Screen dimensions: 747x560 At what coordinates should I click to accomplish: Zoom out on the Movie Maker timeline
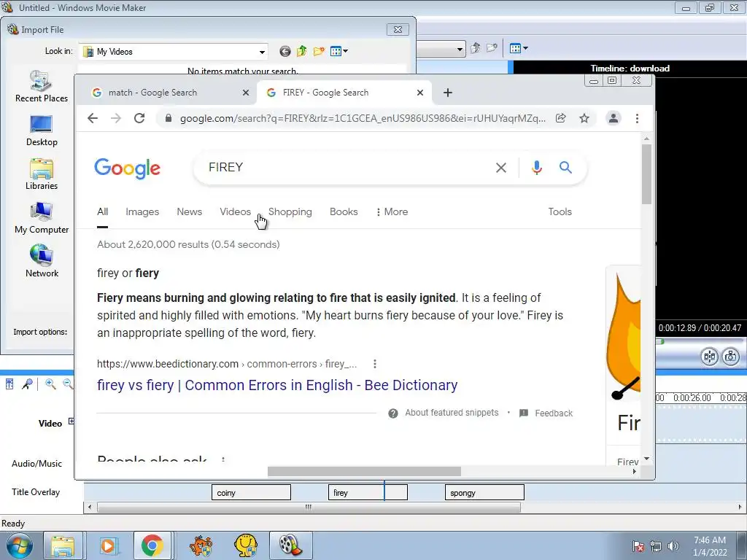[x=68, y=384]
